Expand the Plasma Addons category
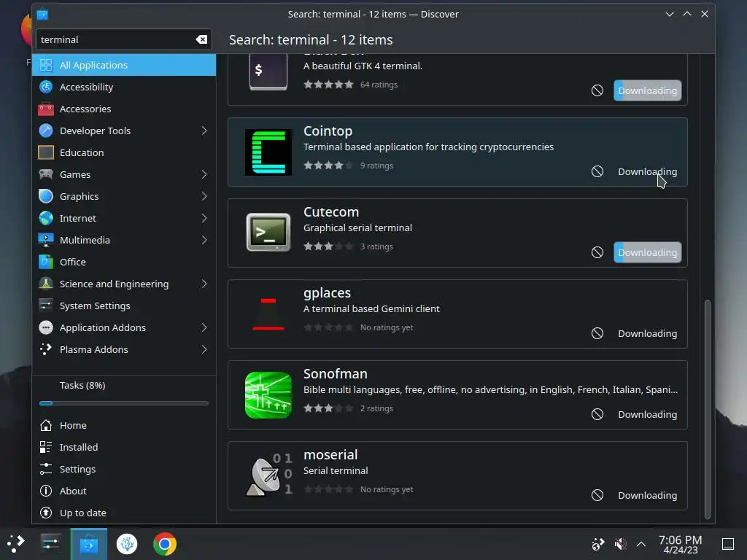 pyautogui.click(x=204, y=349)
